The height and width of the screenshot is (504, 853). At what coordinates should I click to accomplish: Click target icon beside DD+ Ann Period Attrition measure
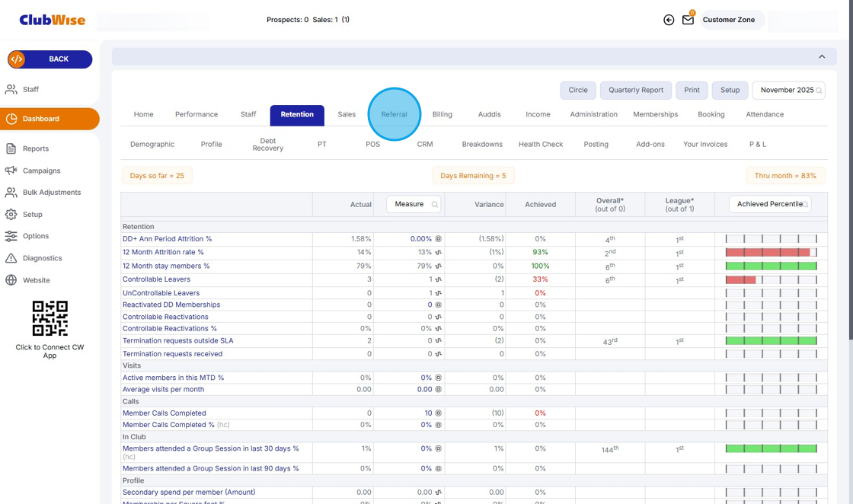coord(439,239)
